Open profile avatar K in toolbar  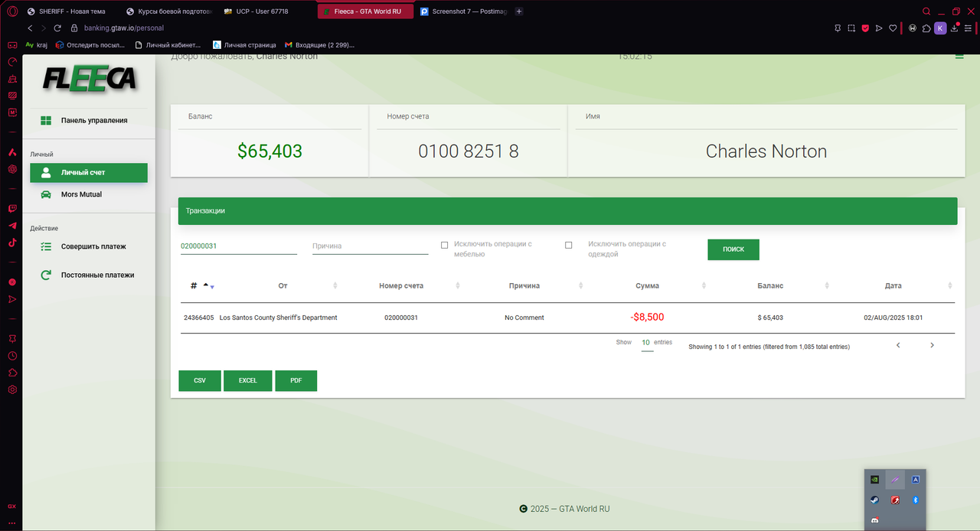coord(940,28)
